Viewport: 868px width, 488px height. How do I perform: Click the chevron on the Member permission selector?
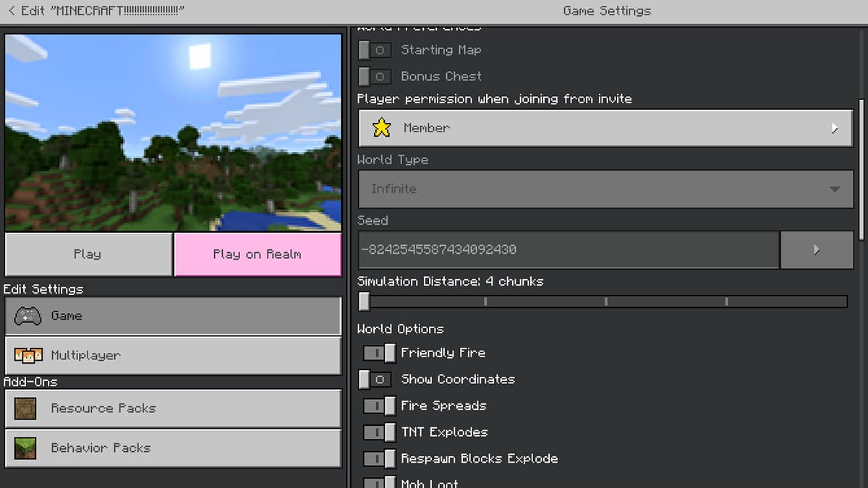point(833,128)
